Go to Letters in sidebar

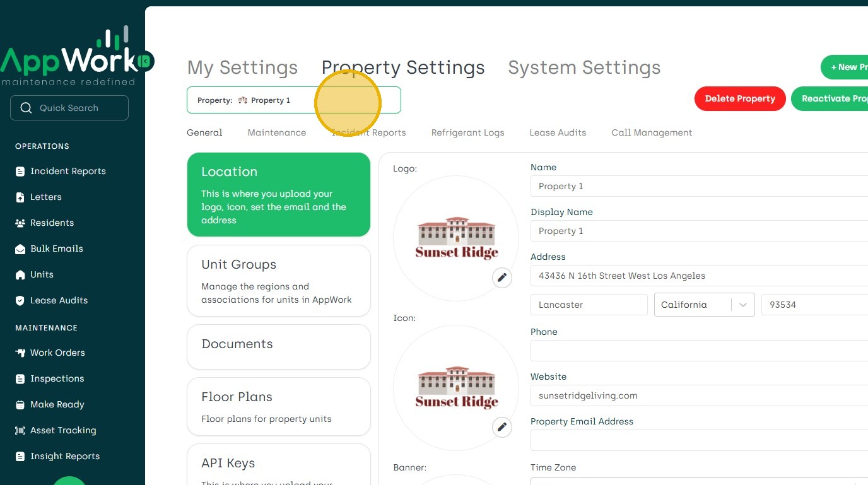click(x=46, y=197)
